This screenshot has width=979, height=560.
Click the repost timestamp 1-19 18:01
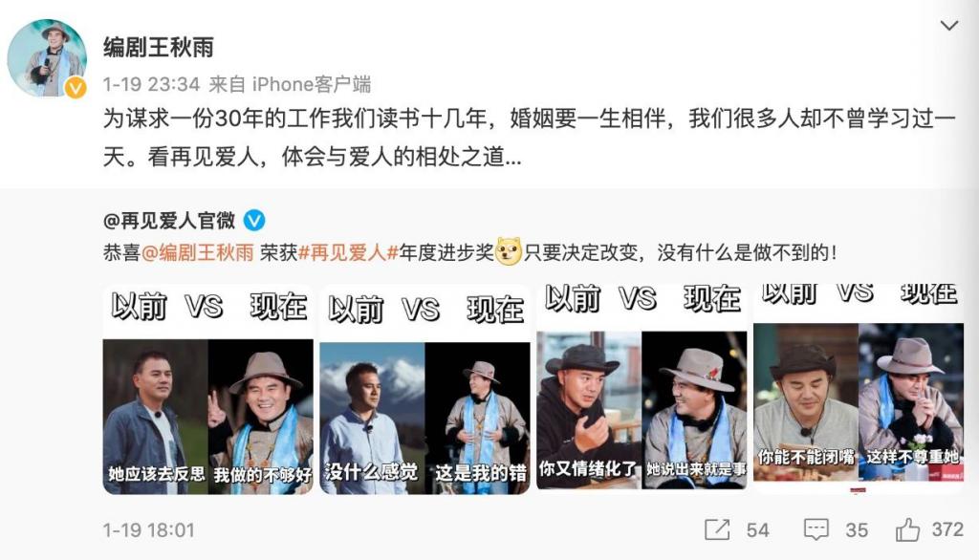tap(148, 530)
